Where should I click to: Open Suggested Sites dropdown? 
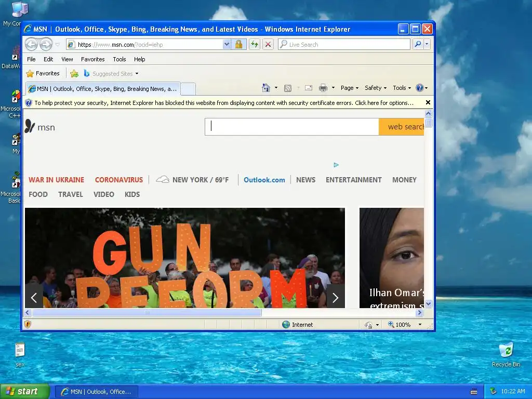111,74
